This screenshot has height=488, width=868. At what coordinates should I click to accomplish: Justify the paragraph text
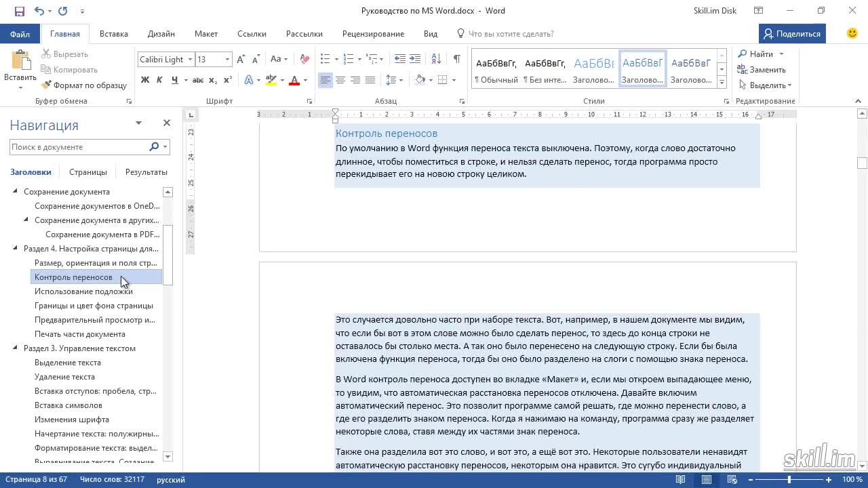tap(370, 80)
